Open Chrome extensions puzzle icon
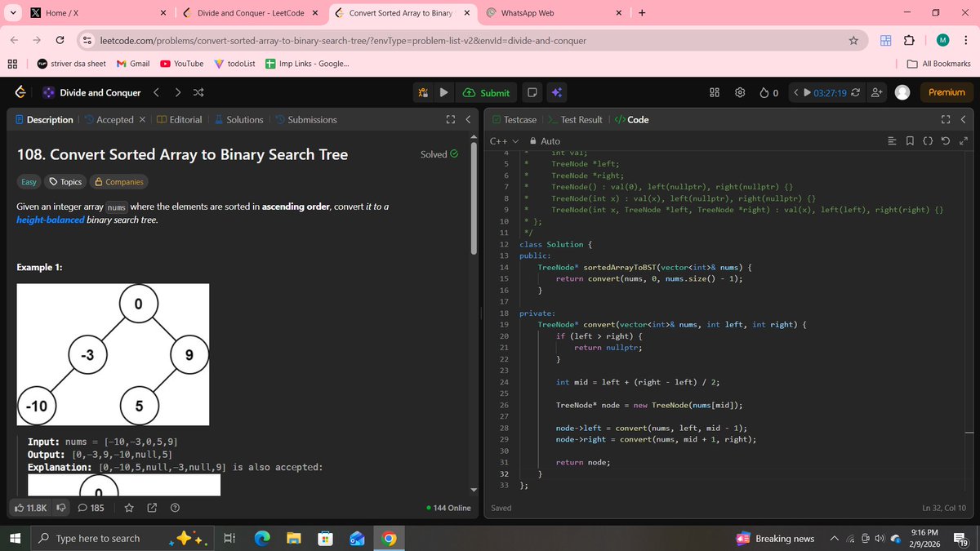The width and height of the screenshot is (980, 551). (x=909, y=40)
